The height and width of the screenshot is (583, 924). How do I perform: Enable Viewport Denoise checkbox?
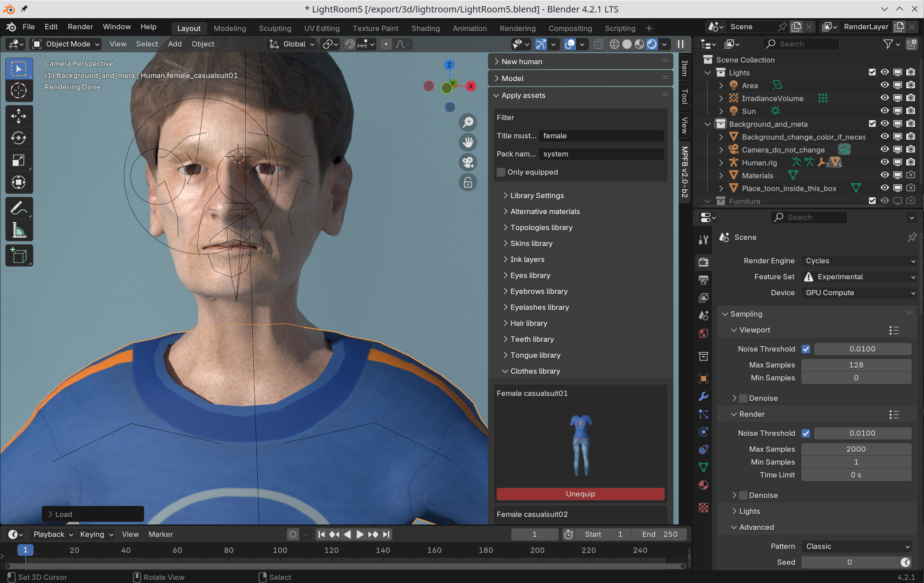pos(743,398)
